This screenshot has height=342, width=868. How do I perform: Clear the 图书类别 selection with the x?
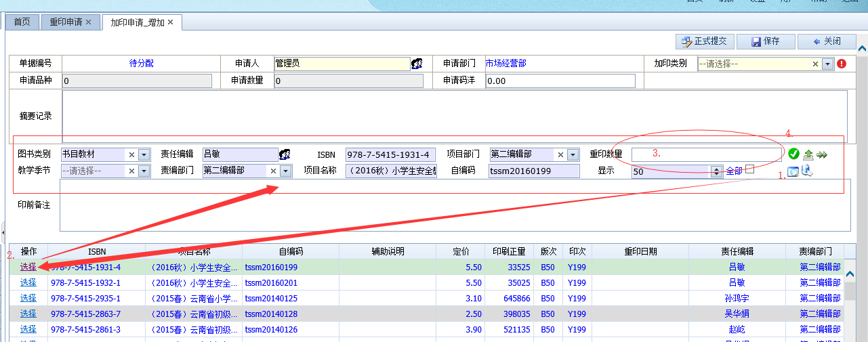pyautogui.click(x=131, y=154)
